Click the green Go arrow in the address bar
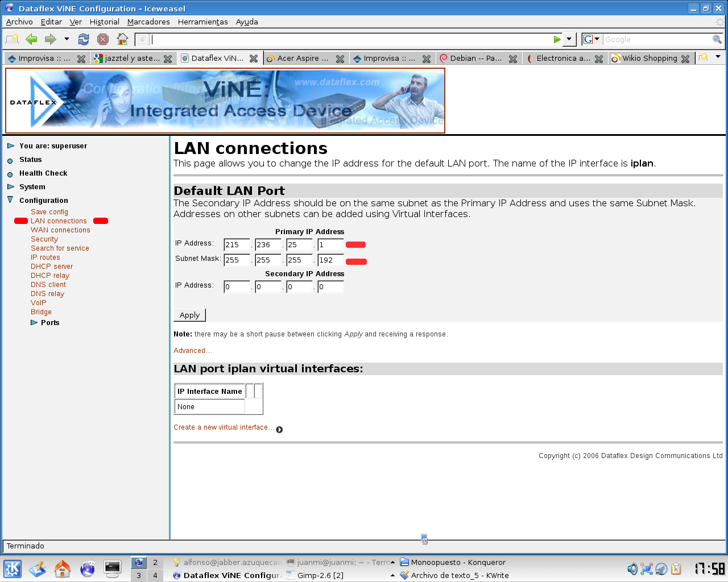 click(x=557, y=39)
